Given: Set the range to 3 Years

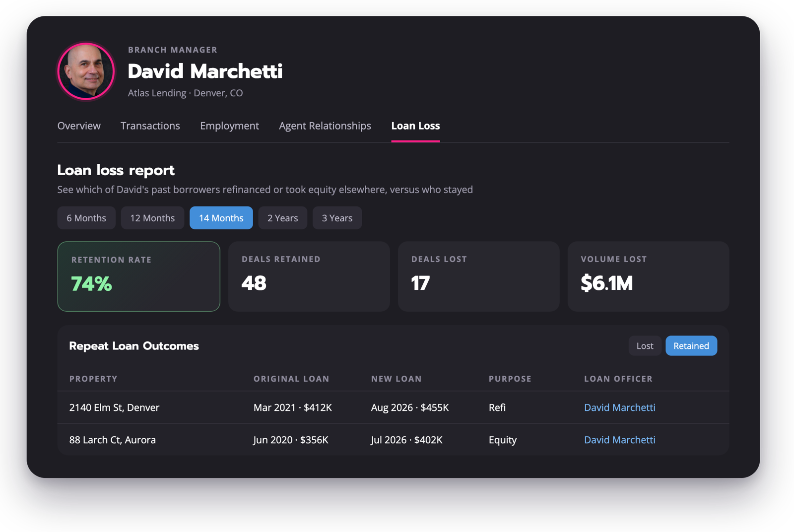Looking at the screenshot, I should pyautogui.click(x=337, y=218).
